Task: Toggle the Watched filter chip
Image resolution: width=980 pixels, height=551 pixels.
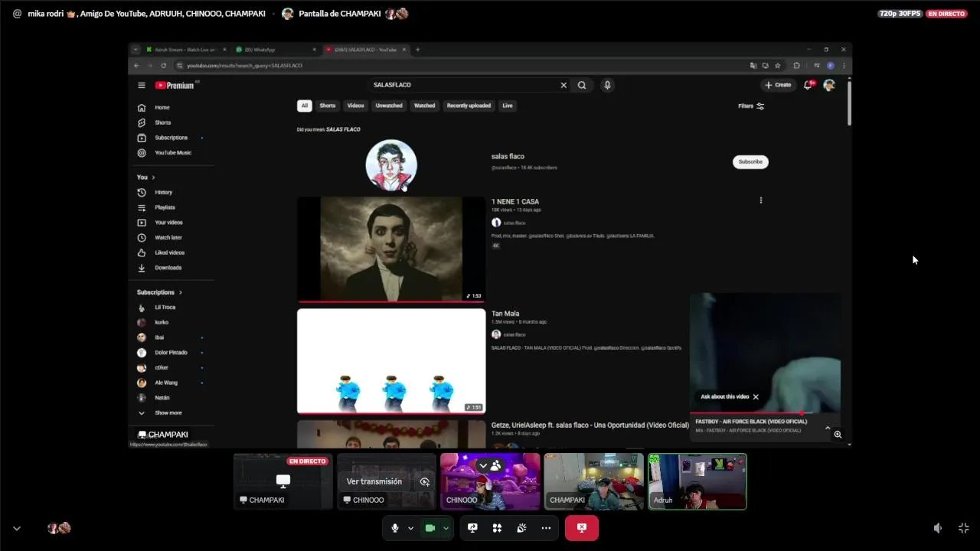Action: click(x=424, y=106)
